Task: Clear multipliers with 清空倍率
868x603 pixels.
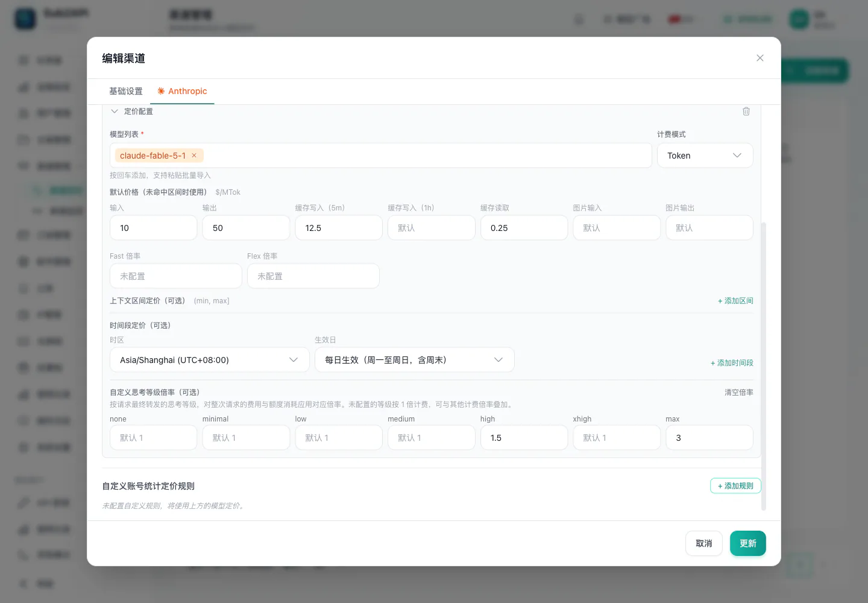Action: [x=739, y=393]
